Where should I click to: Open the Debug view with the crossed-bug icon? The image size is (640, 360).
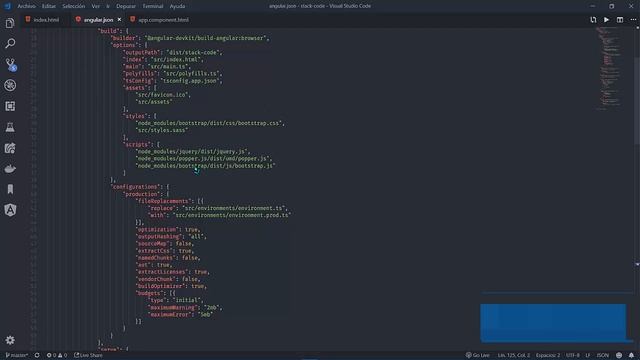tap(10, 85)
